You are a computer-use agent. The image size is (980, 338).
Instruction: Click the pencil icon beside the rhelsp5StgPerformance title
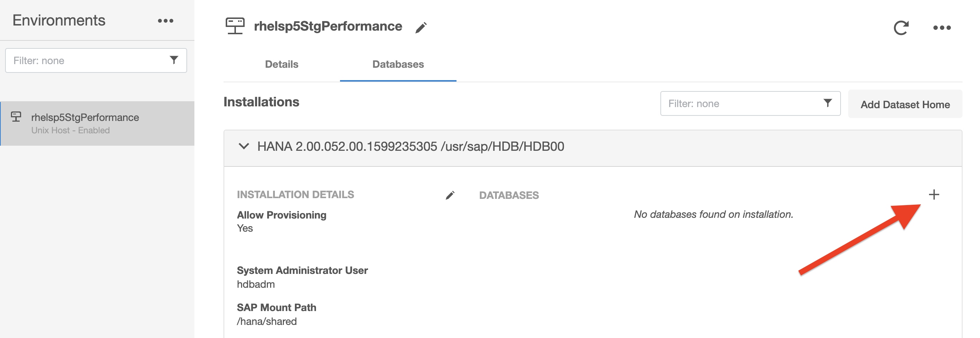[x=421, y=28]
